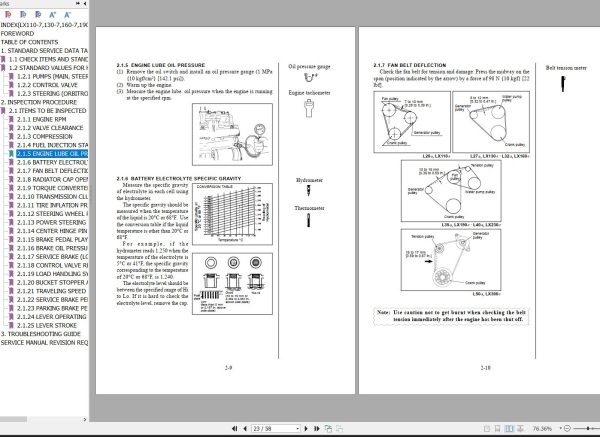The image size is (600, 437).
Task: Click the next view icon
Action: click(339, 429)
